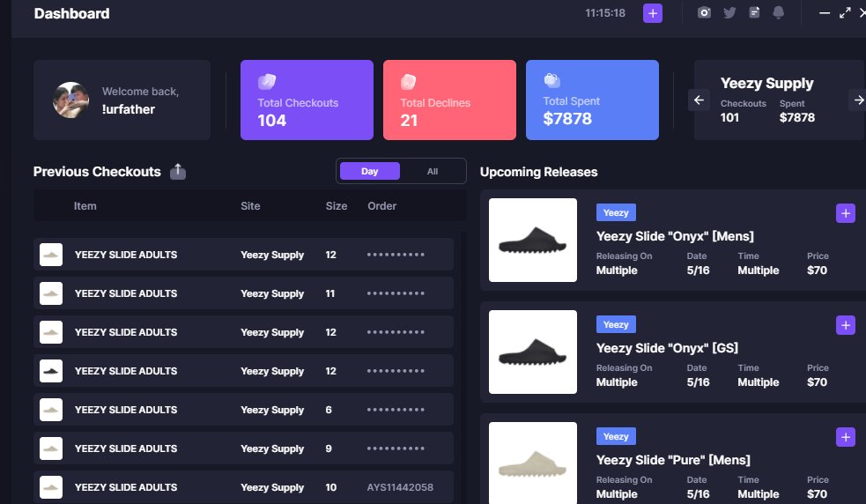Open the Total Spent $7878 card
Screen dimensions: 866x504
tap(592, 100)
